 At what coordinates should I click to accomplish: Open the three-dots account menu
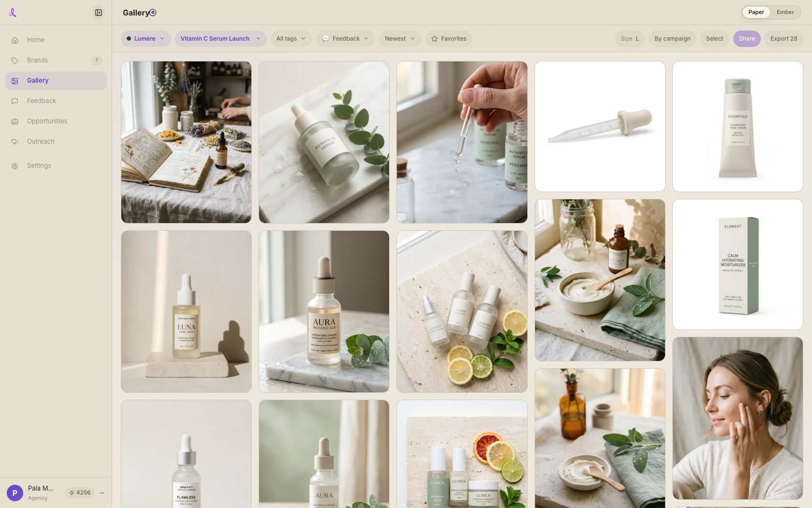(102, 493)
